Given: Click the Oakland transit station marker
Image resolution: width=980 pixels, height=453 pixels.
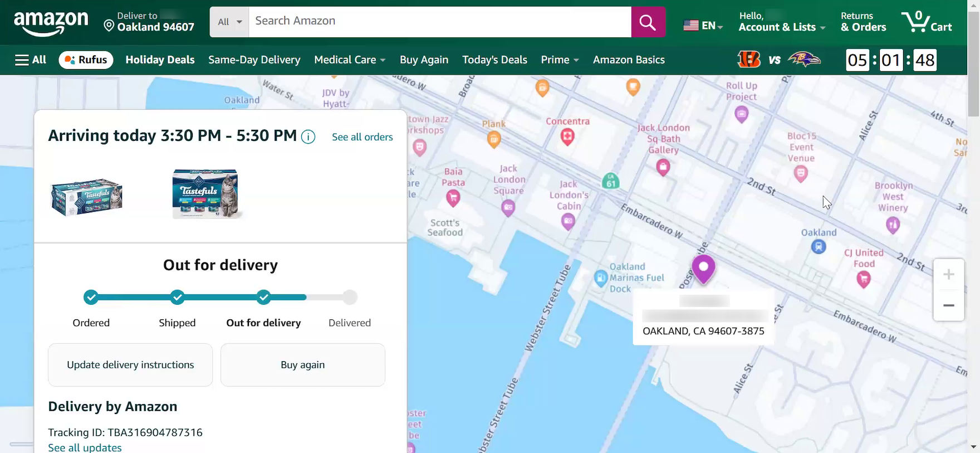Looking at the screenshot, I should pyautogui.click(x=819, y=246).
